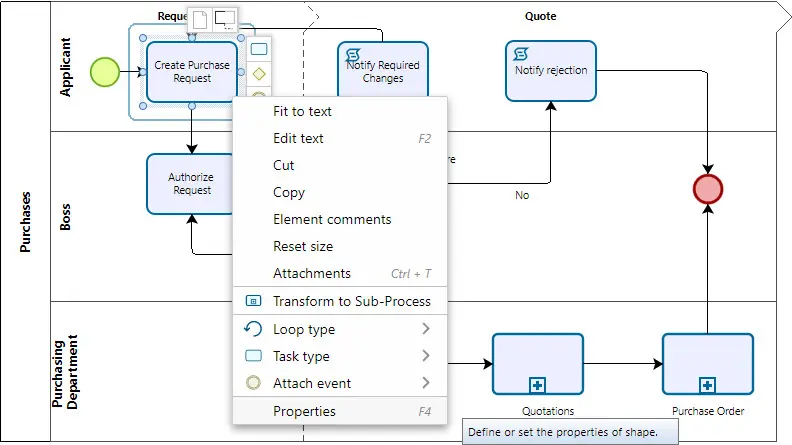Click the Loop type circular arrow icon
This screenshot has height=445, width=792.
pyautogui.click(x=253, y=329)
